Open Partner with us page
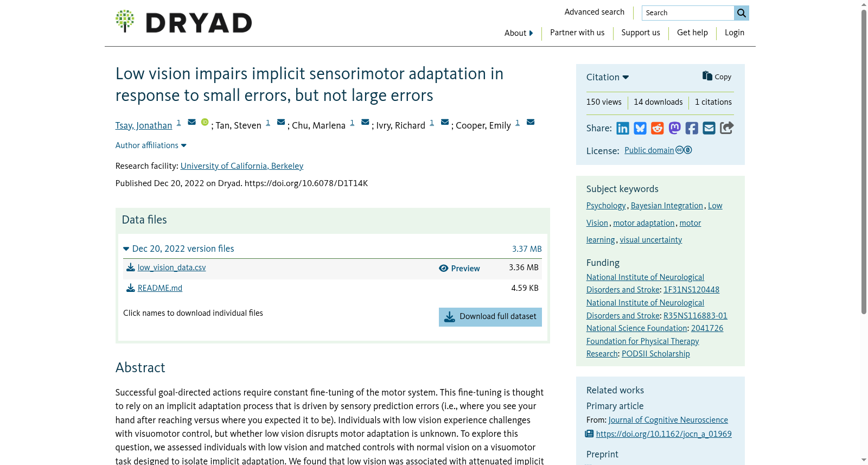Screen dimensions: 868x465 click(577, 33)
